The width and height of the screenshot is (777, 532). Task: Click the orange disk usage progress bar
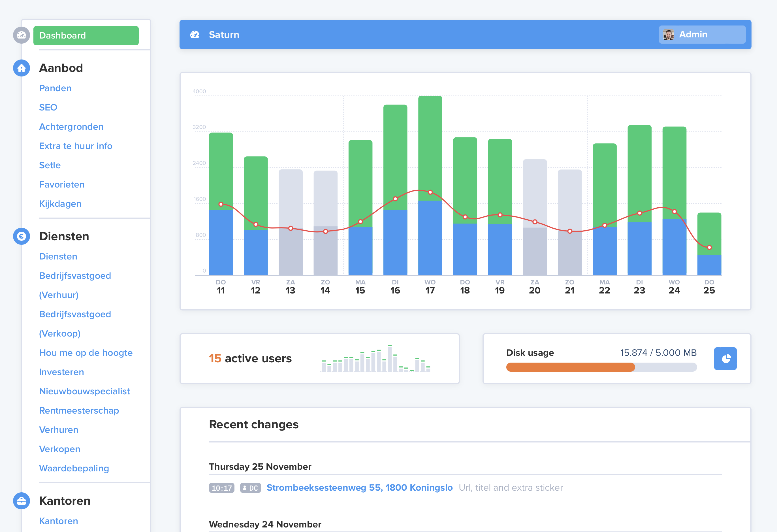pos(570,367)
